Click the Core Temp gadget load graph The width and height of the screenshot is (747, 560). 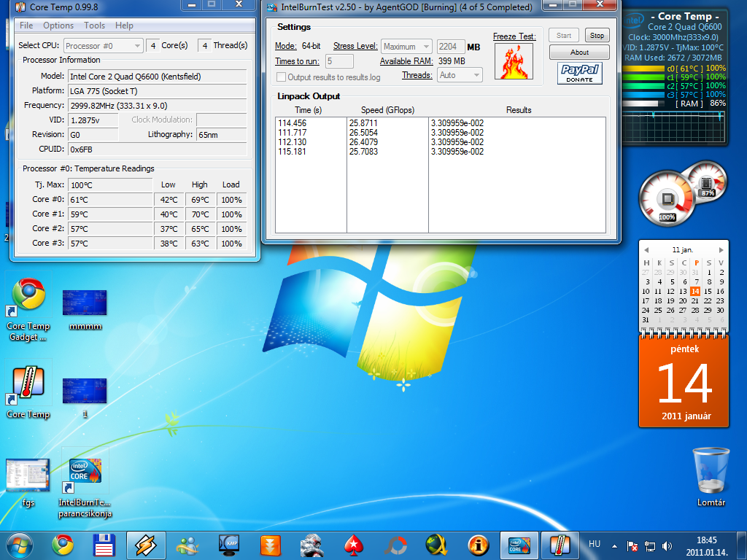tap(673, 125)
